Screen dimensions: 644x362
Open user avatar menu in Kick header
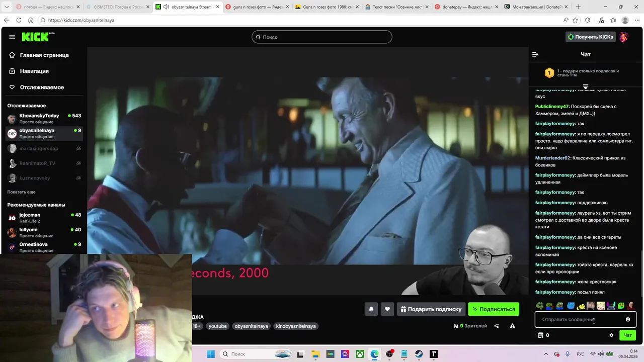coord(624,37)
